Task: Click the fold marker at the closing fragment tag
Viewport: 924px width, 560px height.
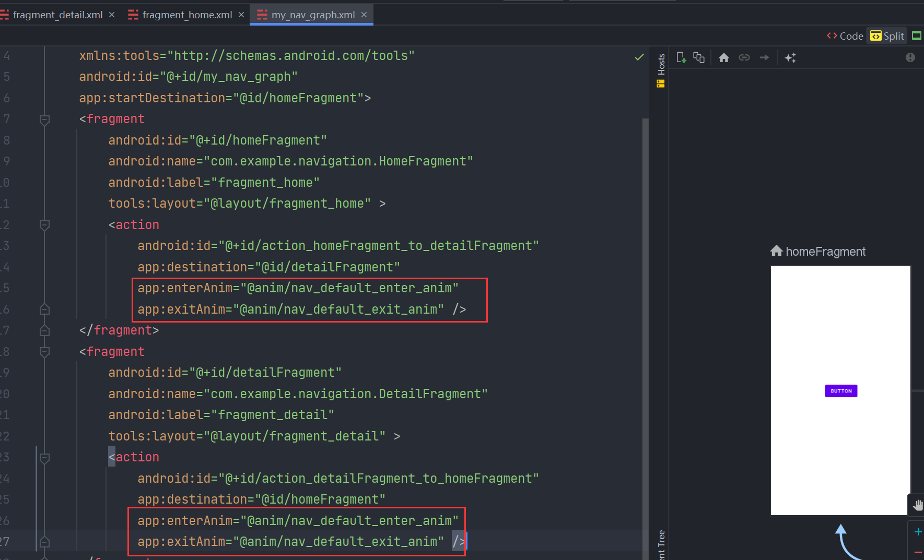Action: coord(44,330)
